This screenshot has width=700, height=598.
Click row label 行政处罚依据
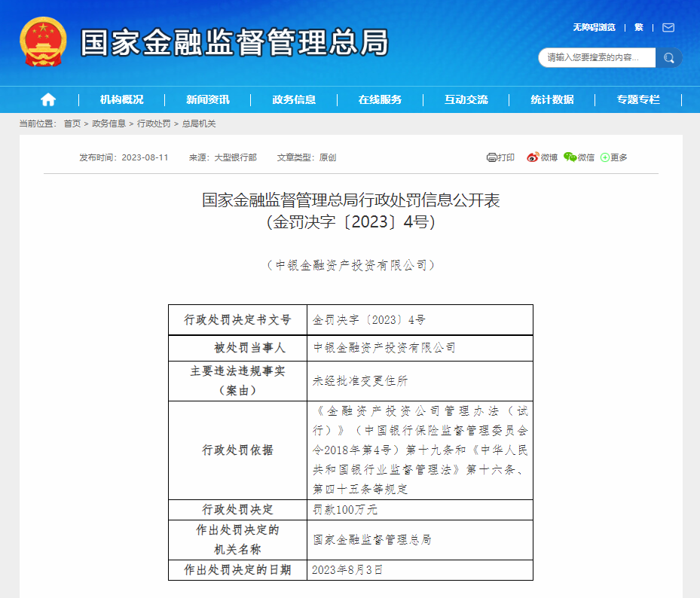(x=237, y=450)
